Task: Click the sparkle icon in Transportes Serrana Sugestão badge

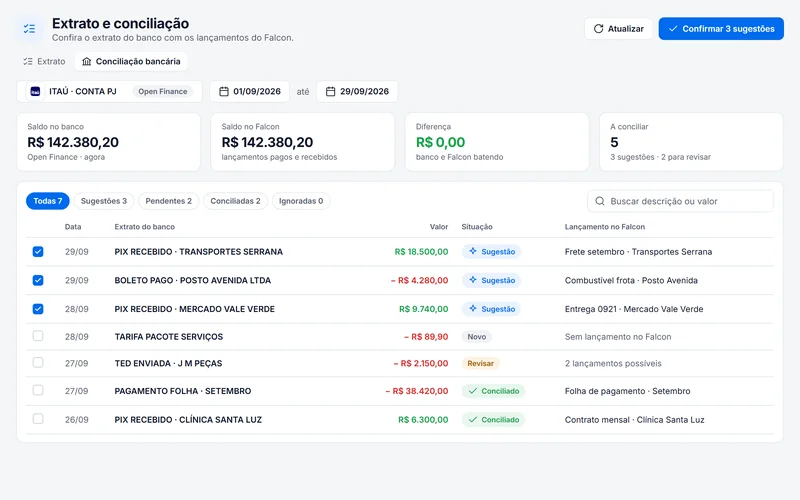Action: pos(473,251)
